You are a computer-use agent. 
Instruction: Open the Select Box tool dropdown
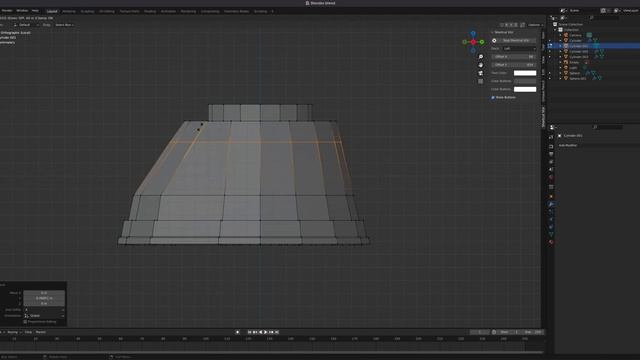pos(64,25)
